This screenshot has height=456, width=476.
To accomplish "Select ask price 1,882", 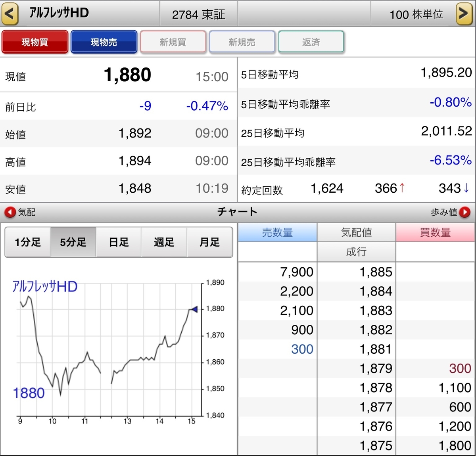I will coord(376,330).
